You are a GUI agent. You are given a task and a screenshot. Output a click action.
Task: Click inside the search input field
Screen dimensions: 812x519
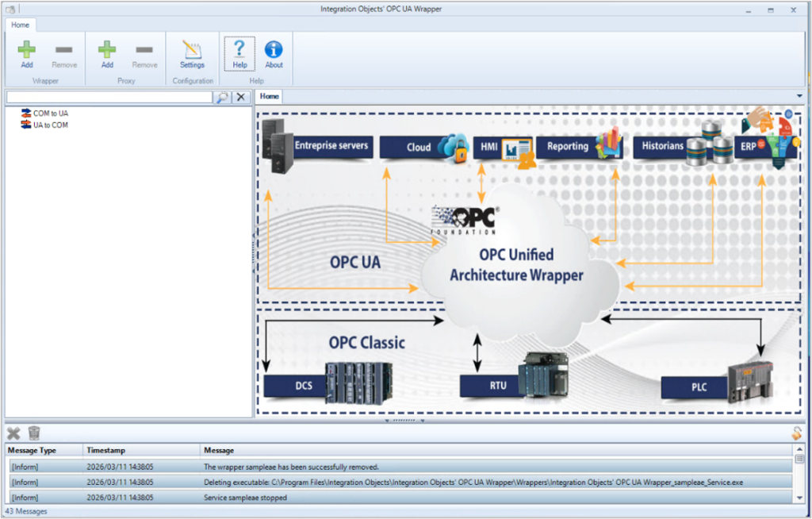click(x=111, y=96)
